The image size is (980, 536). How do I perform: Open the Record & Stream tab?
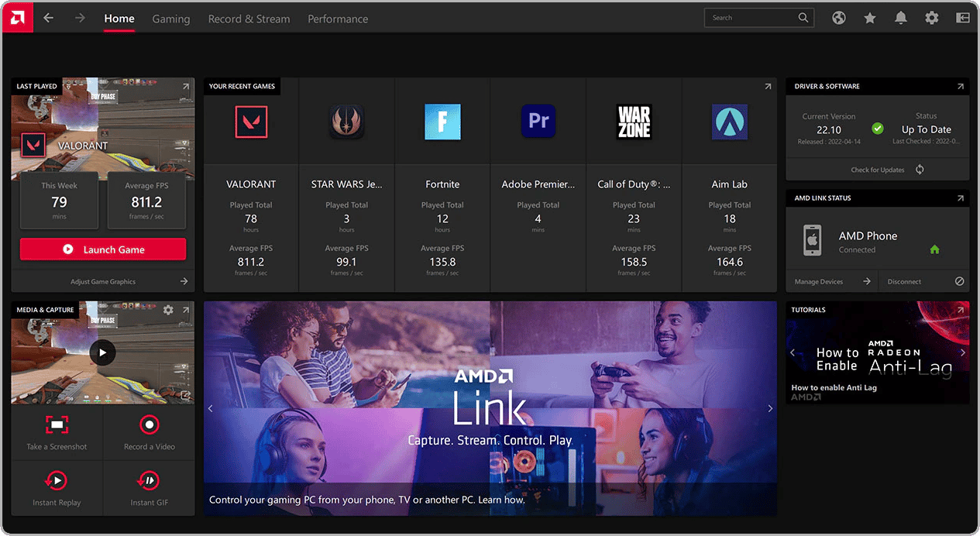[249, 19]
